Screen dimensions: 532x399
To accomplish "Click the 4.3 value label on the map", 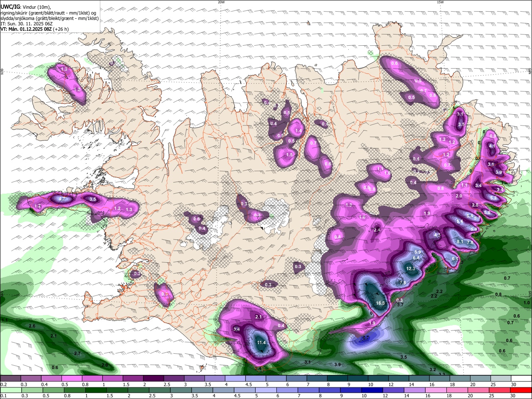I will 437,235.
